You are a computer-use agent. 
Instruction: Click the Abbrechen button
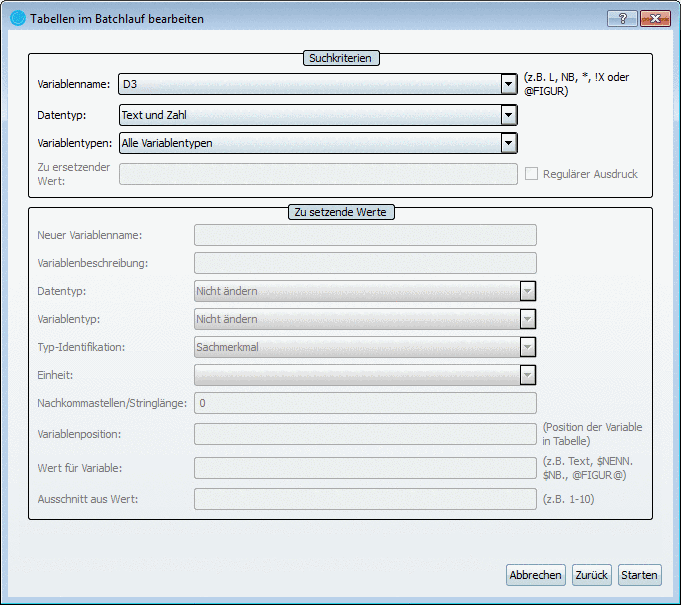pyautogui.click(x=537, y=575)
